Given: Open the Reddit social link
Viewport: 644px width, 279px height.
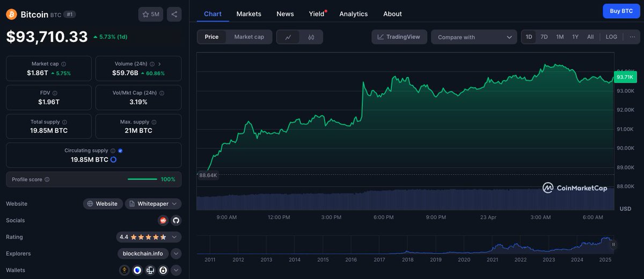Looking at the screenshot, I should pyautogui.click(x=163, y=220).
